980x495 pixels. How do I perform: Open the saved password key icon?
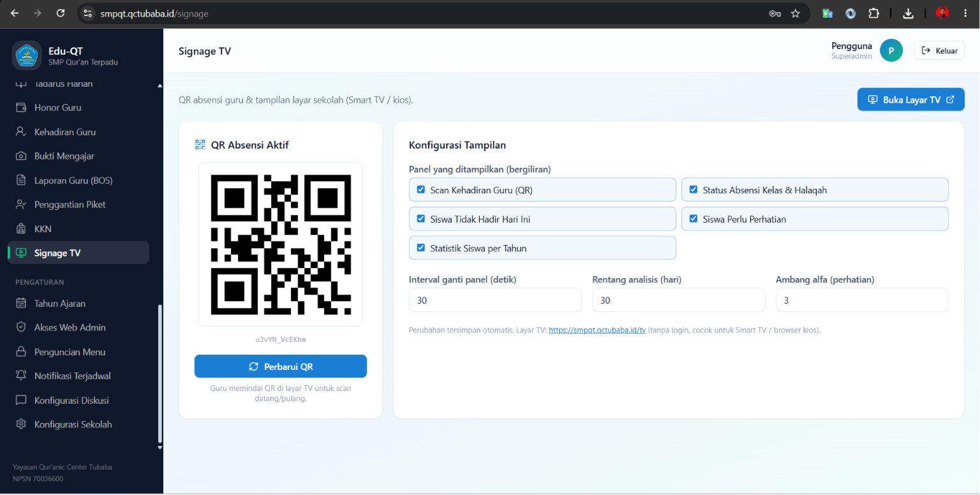[x=775, y=13]
